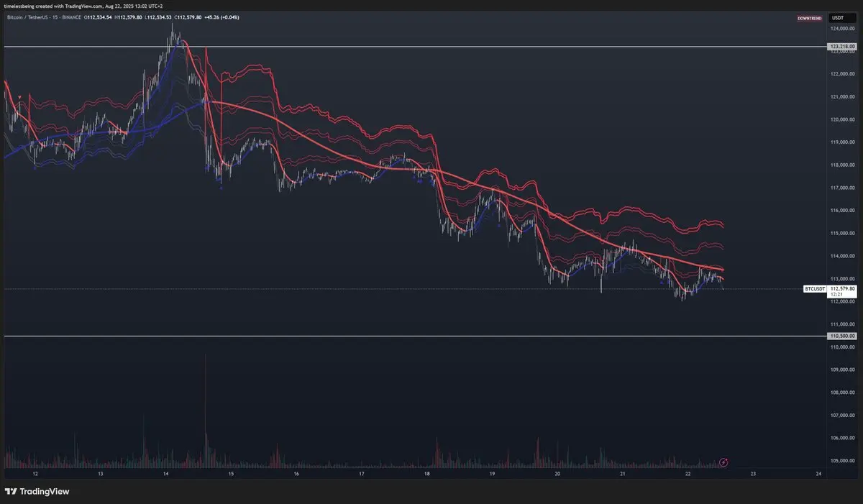Image resolution: width=863 pixels, height=504 pixels.
Task: Click the 111,000.00 price axis label
Action: 842,324
